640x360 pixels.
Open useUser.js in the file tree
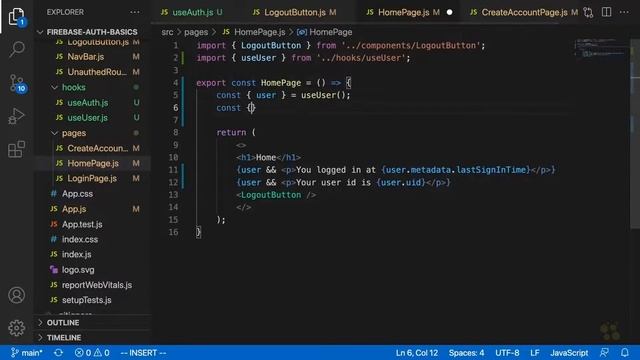87,118
